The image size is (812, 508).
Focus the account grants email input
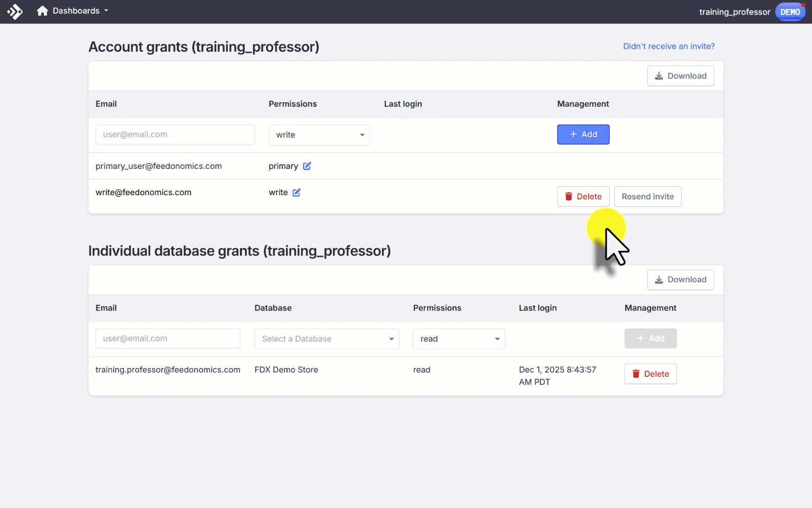point(175,135)
